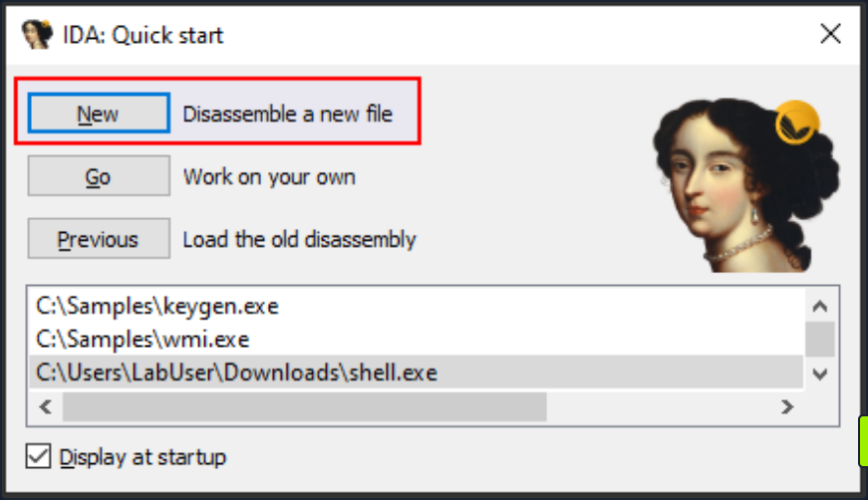Click the "Load the old disassembly" text
This screenshot has width=868, height=500.
299,239
